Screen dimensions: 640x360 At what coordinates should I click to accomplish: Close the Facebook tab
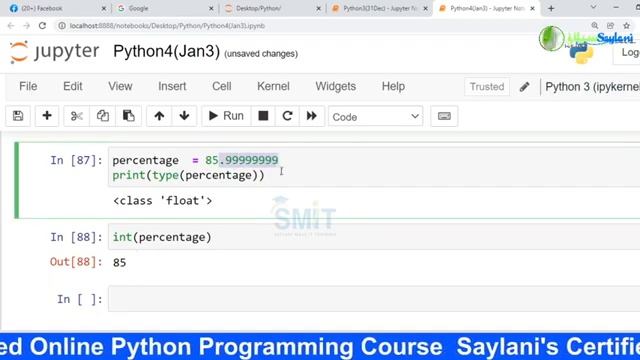pyautogui.click(x=104, y=8)
